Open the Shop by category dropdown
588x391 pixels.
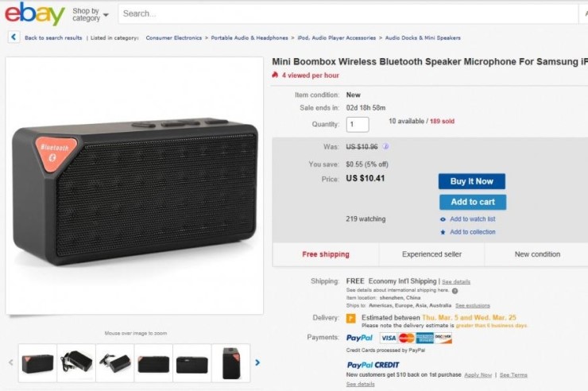tap(91, 14)
